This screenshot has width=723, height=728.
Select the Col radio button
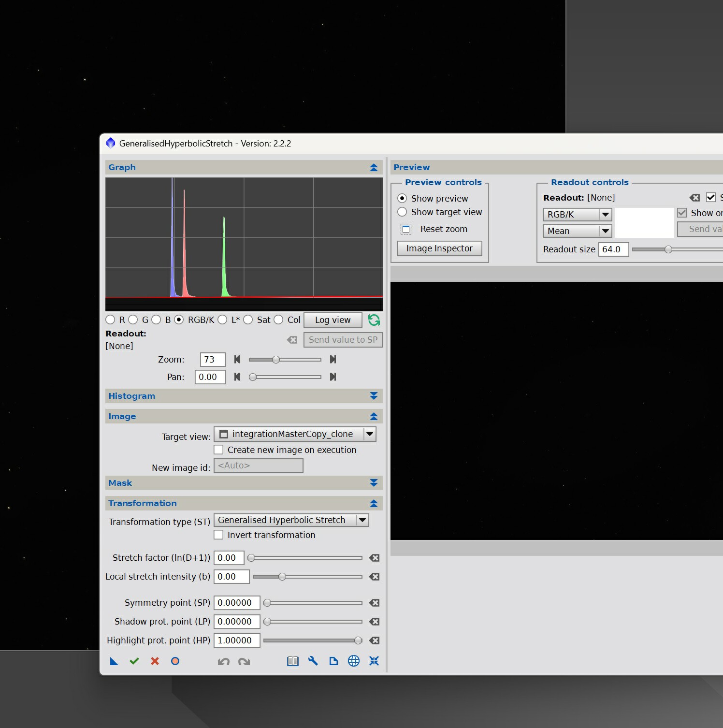[278, 320]
